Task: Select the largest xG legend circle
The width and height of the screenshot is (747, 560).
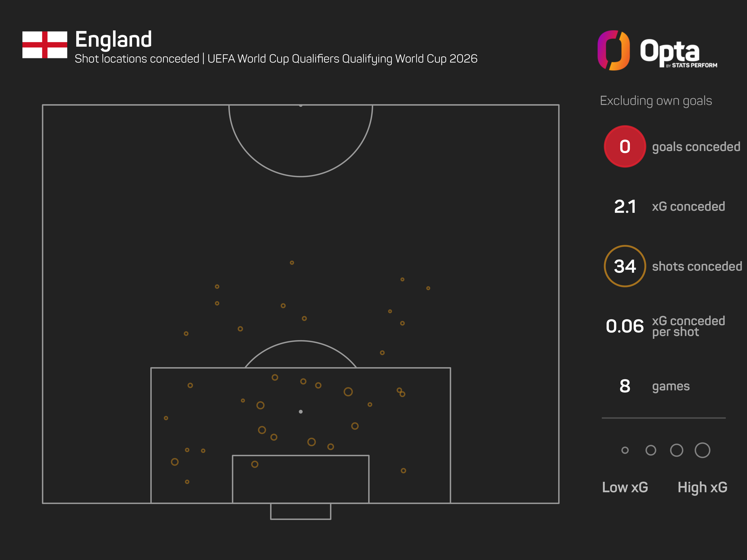Action: tap(702, 450)
